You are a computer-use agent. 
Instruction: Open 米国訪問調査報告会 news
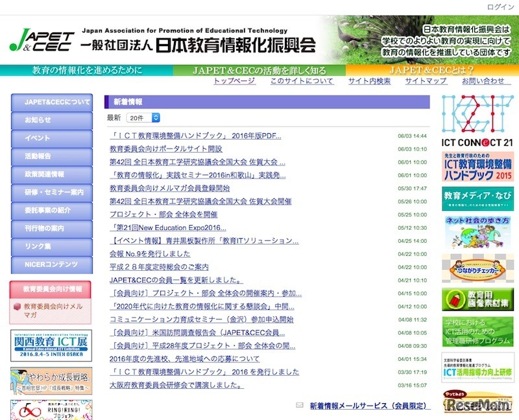[197, 333]
